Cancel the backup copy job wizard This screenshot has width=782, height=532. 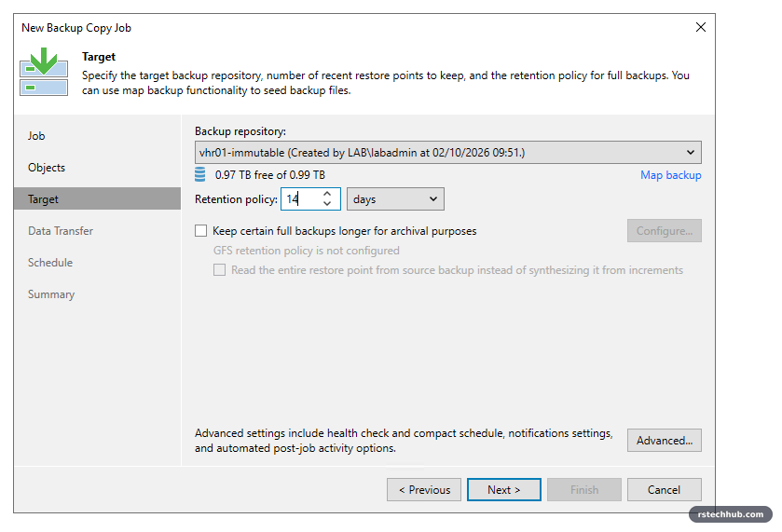click(x=665, y=490)
